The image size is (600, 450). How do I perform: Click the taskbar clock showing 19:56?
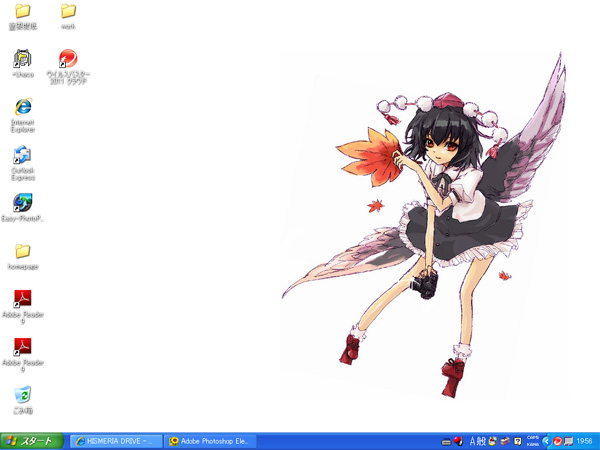[584, 441]
